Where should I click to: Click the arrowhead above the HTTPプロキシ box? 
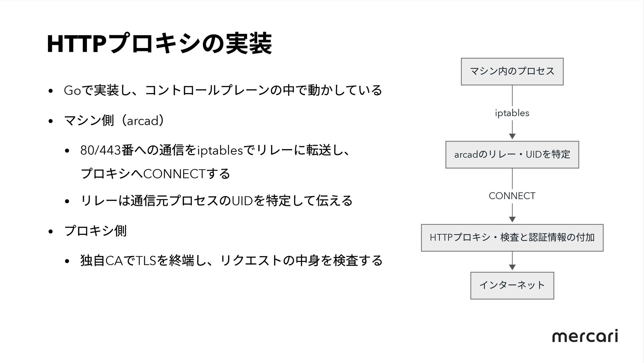pos(512,219)
